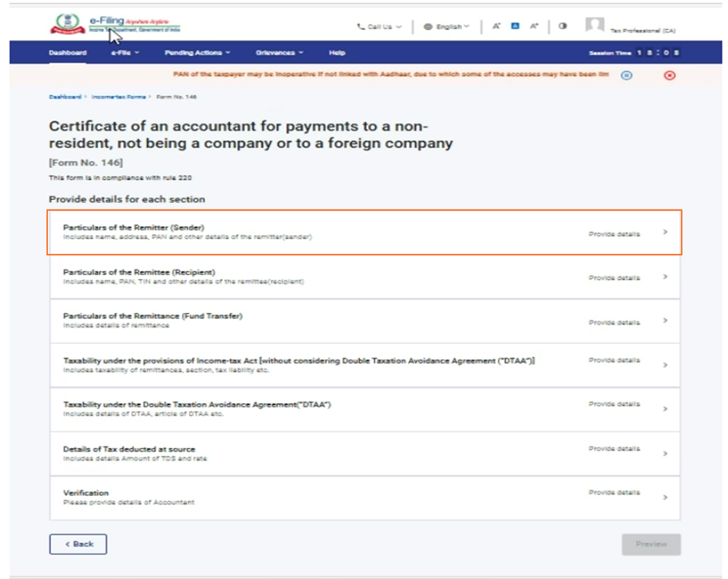Decrease font size with the small A icon
Screen dimensions: 728x579
coord(496,27)
